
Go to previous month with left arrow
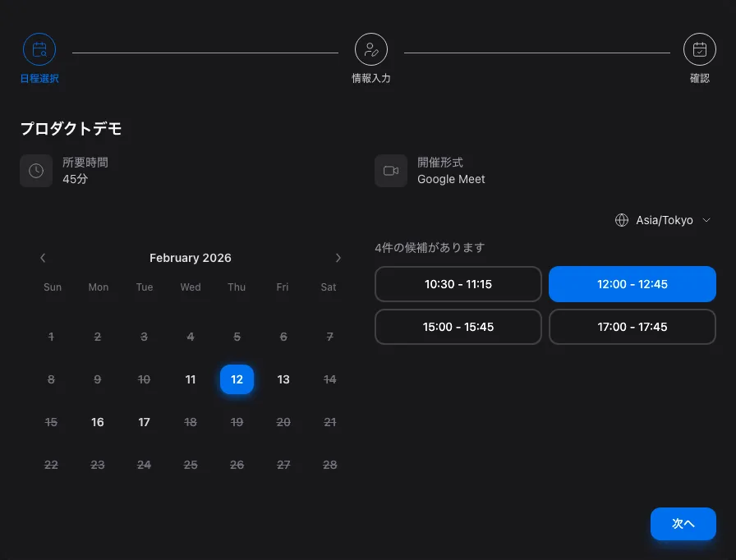[43, 258]
